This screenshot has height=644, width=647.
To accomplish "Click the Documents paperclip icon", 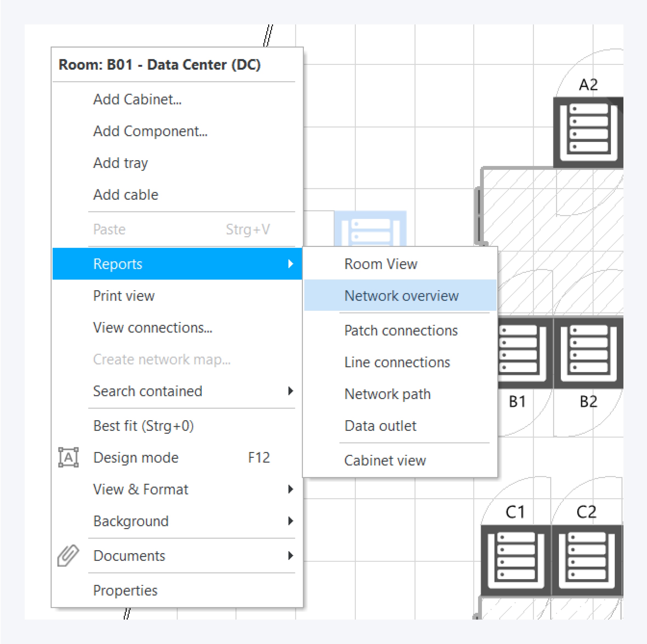I will [68, 555].
